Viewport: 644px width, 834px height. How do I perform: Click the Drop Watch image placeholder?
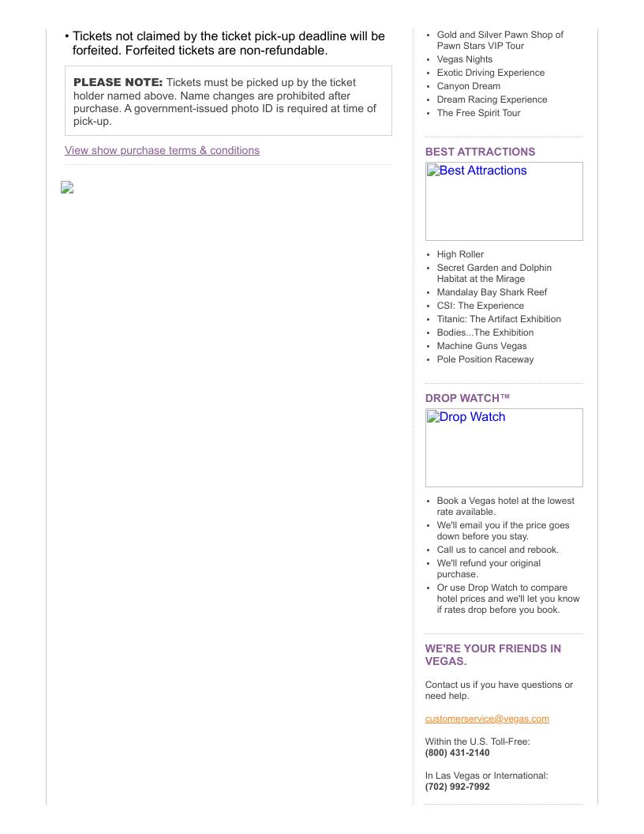click(x=504, y=447)
